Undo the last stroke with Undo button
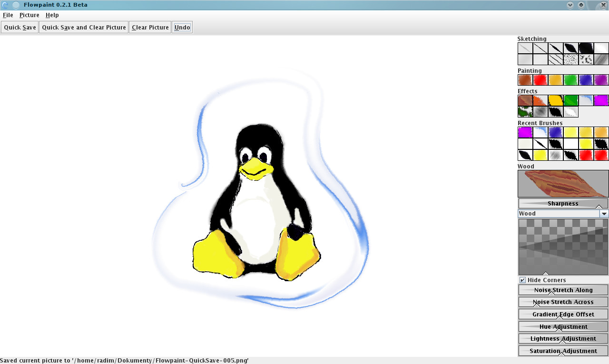Viewport: 609px width, 364px height. coord(182,27)
